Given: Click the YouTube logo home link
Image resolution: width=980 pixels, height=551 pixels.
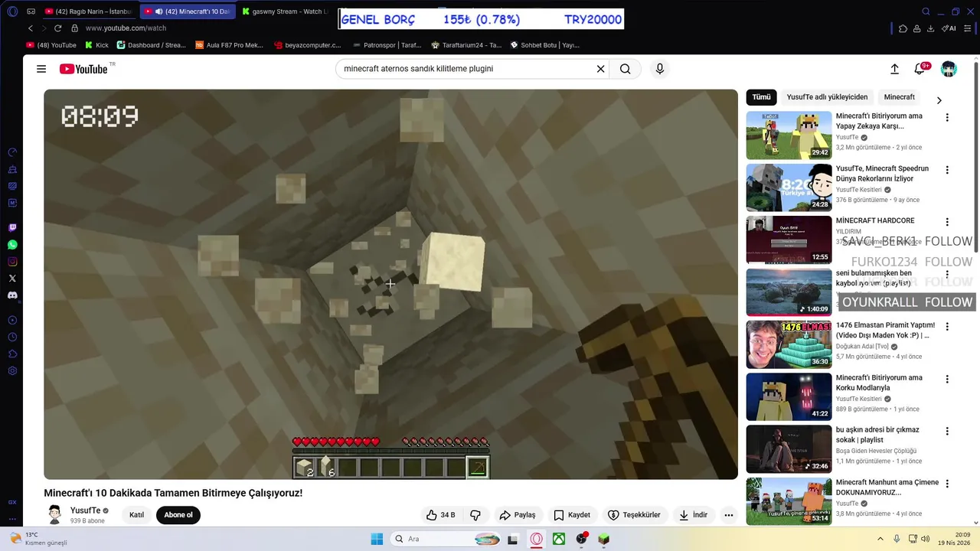Looking at the screenshot, I should coord(83,69).
